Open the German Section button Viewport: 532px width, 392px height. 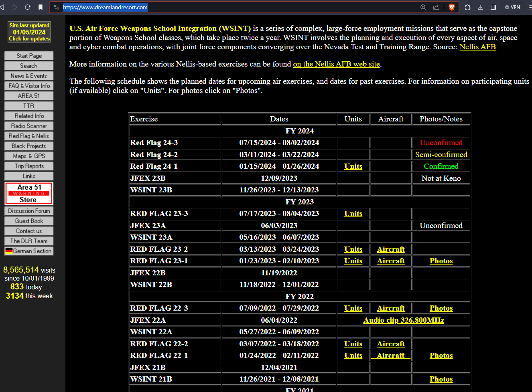(x=29, y=251)
